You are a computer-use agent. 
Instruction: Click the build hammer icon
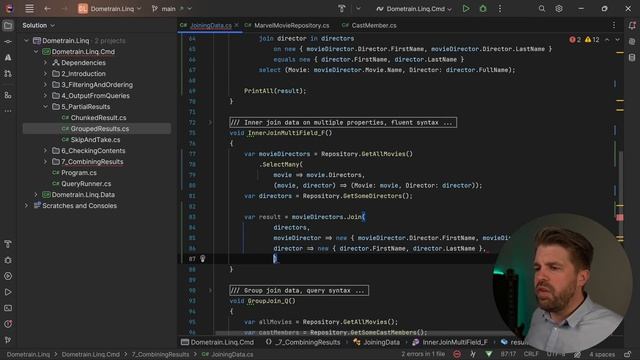tap(342, 9)
